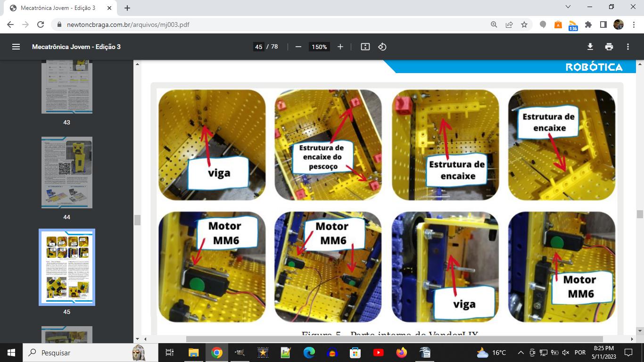Open Chrome three-dot menu
644x362 pixels.
pyautogui.click(x=633, y=25)
